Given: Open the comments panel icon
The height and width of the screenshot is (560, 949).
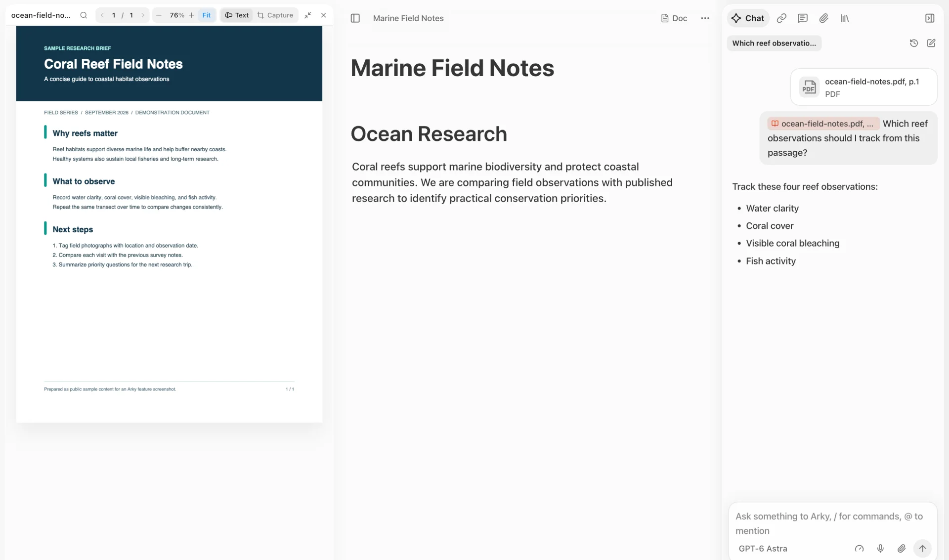Looking at the screenshot, I should click(x=803, y=18).
